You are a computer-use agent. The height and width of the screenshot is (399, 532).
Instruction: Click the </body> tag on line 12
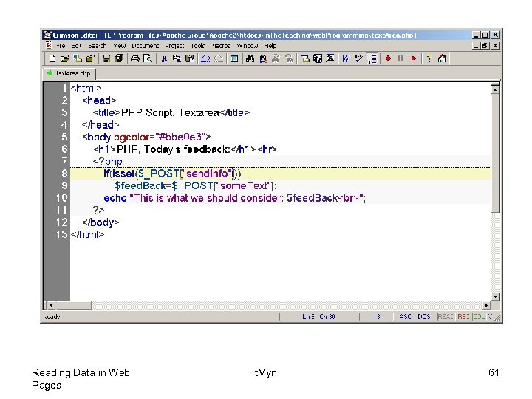[x=100, y=222]
